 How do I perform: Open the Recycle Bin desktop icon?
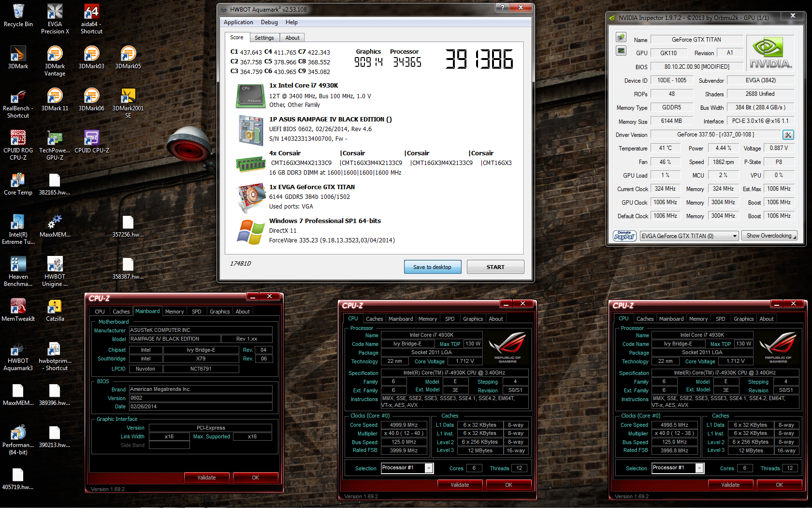18,15
